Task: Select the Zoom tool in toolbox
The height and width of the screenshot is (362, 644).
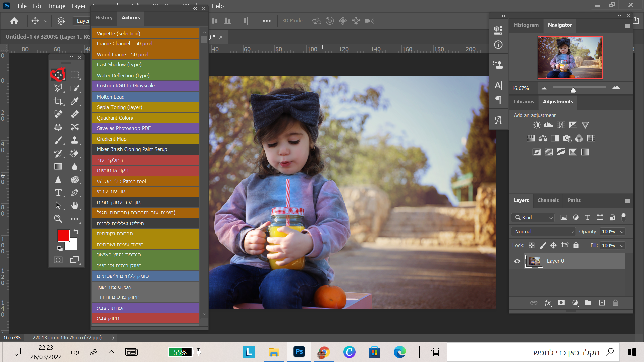Action: click(58, 219)
